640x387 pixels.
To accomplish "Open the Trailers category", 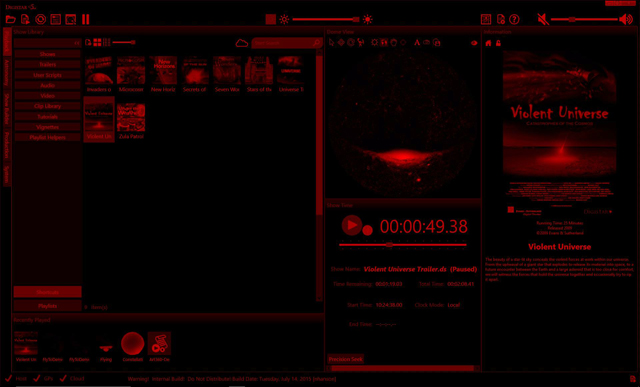I will coord(47,64).
